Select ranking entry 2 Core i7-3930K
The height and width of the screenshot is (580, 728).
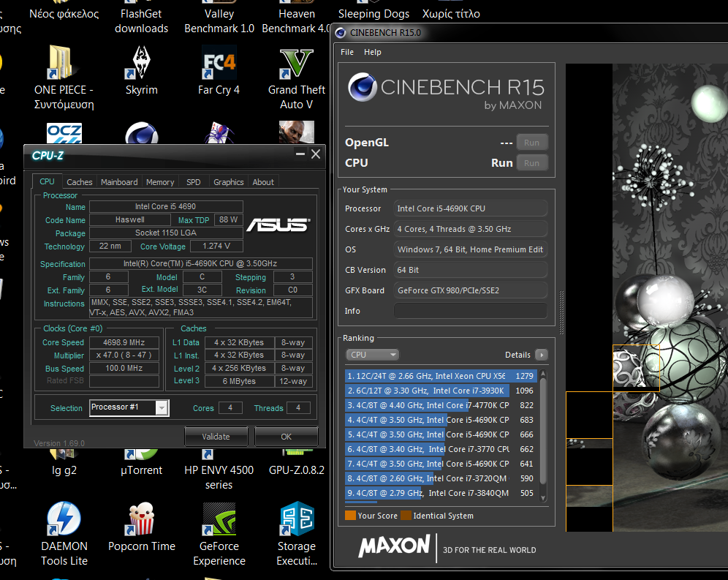(441, 391)
